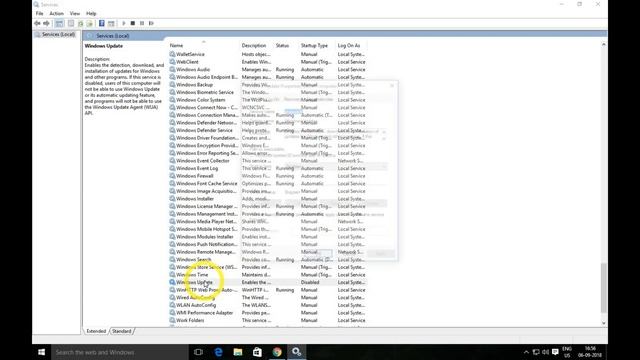Show hidden system tray icons
Screen dimensions: 640x360
point(526,352)
